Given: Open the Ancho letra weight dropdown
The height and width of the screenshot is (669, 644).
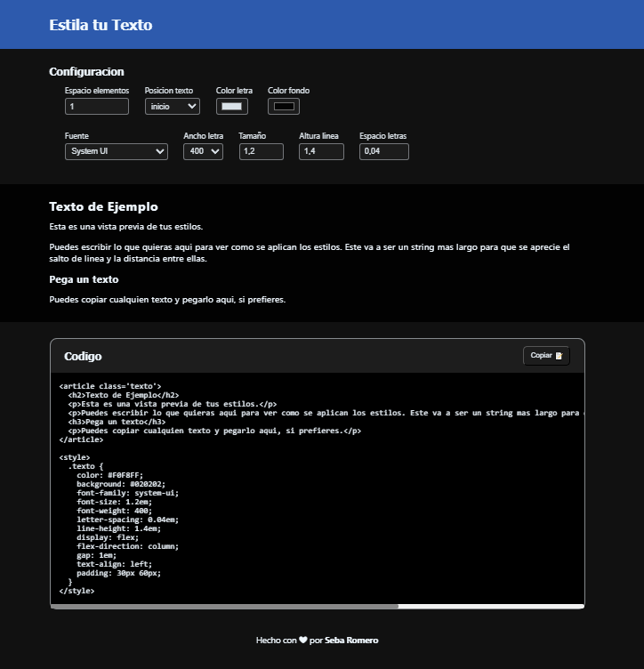Looking at the screenshot, I should 203,152.
